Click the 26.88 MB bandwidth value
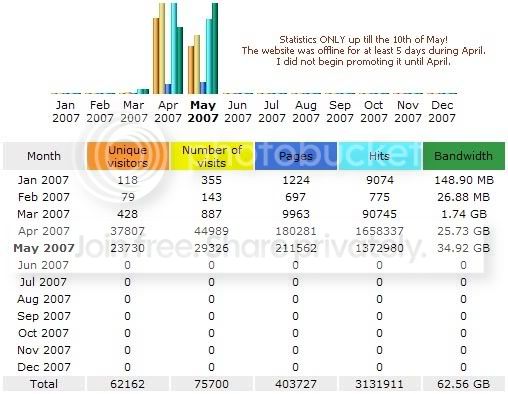Screen dimensions: 508x394 (464, 197)
